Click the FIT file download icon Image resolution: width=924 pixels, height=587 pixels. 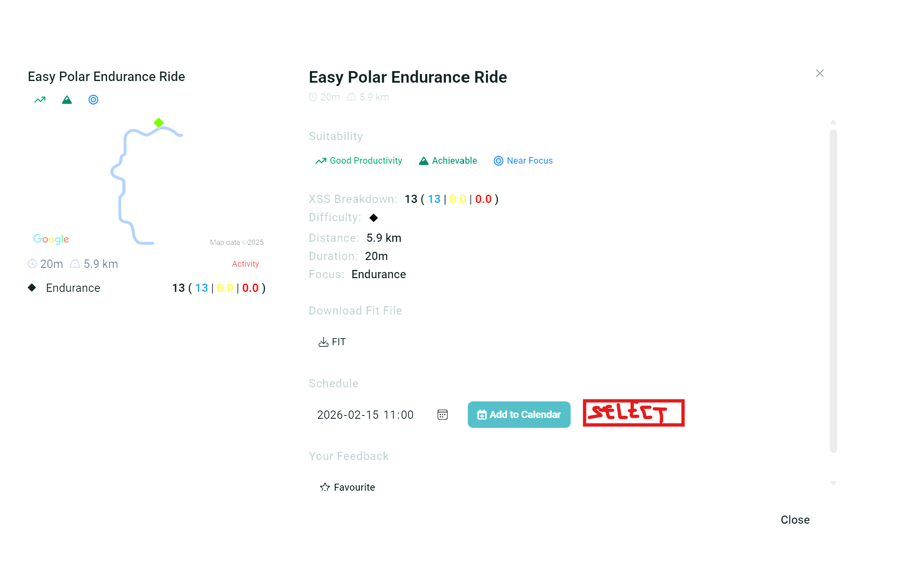coord(323,342)
